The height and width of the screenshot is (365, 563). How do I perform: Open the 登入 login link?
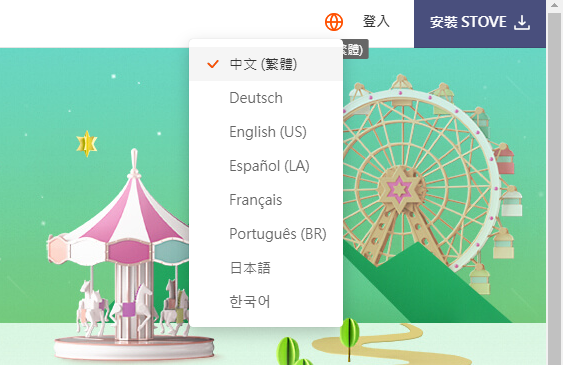click(376, 21)
